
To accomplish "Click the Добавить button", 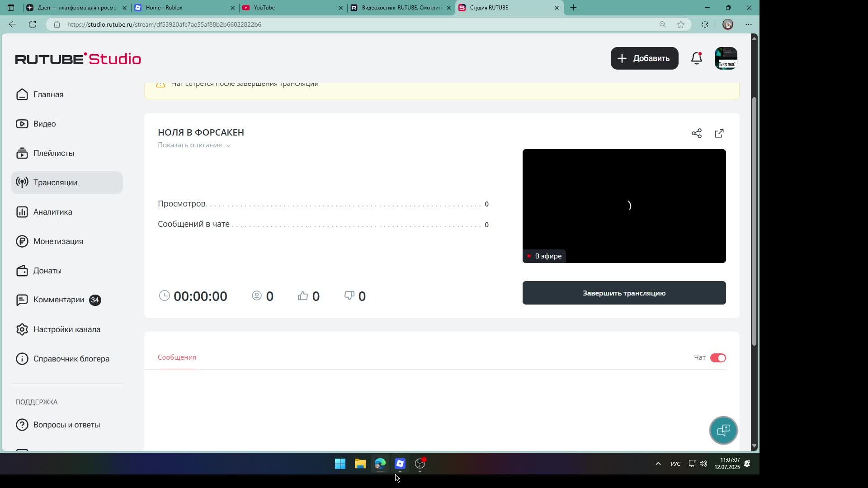I will click(644, 58).
